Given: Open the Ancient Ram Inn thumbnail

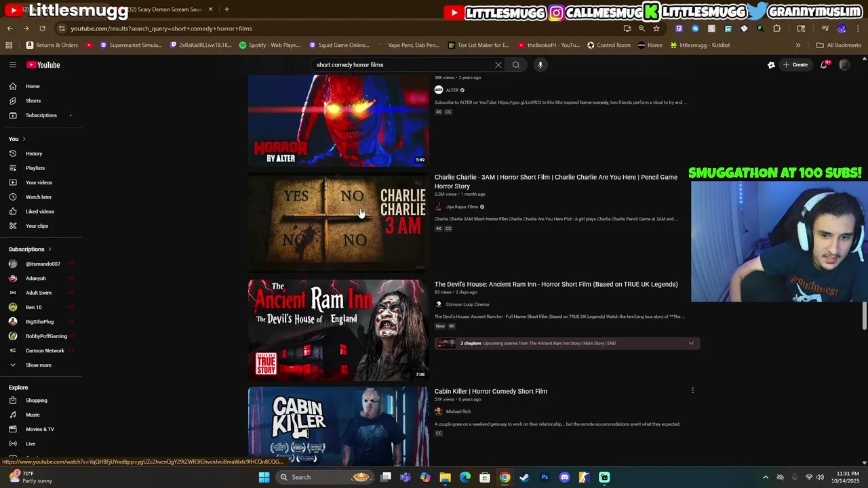Looking at the screenshot, I should (338, 330).
